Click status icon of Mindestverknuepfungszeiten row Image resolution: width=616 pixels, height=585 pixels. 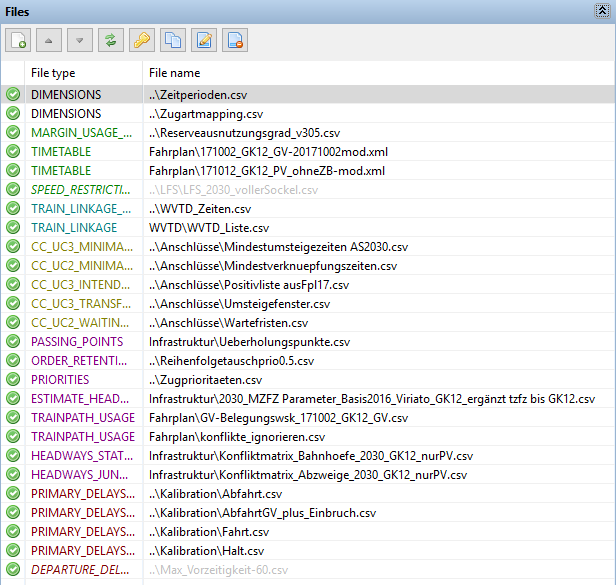click(x=13, y=265)
